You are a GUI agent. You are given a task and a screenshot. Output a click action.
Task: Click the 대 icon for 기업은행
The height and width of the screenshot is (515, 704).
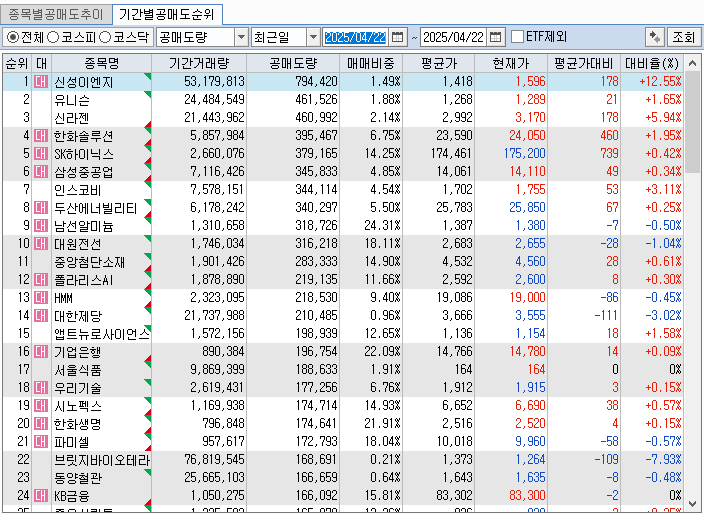tap(41, 351)
